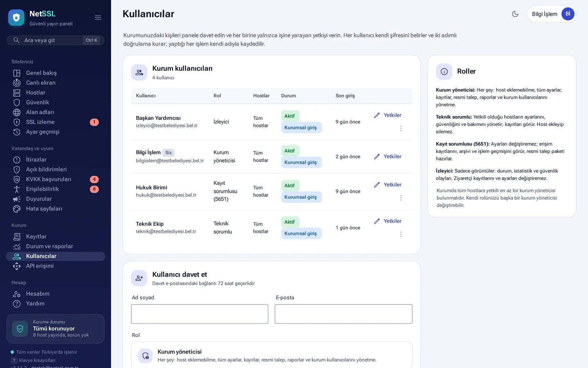Edit Yetkiler for Bilgi İşlem

coord(388,156)
